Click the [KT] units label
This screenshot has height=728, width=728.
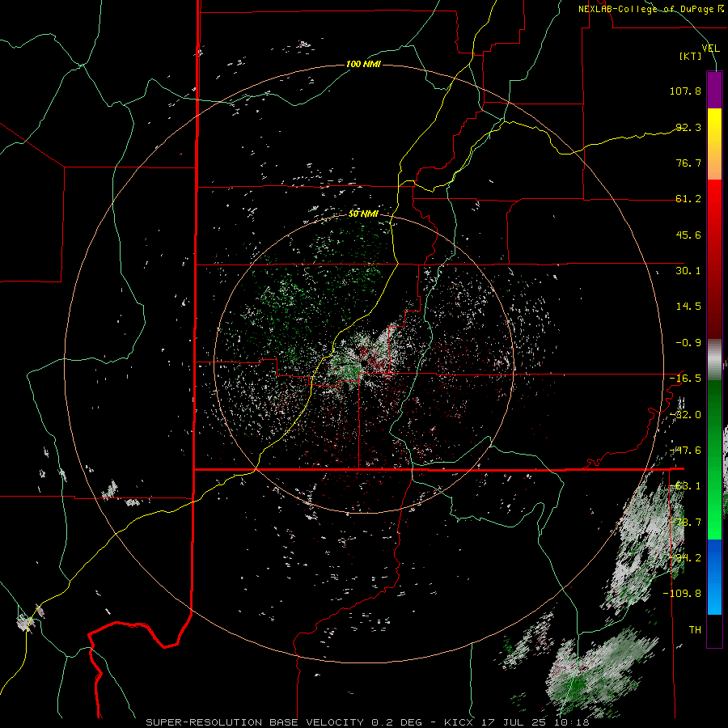coord(691,56)
